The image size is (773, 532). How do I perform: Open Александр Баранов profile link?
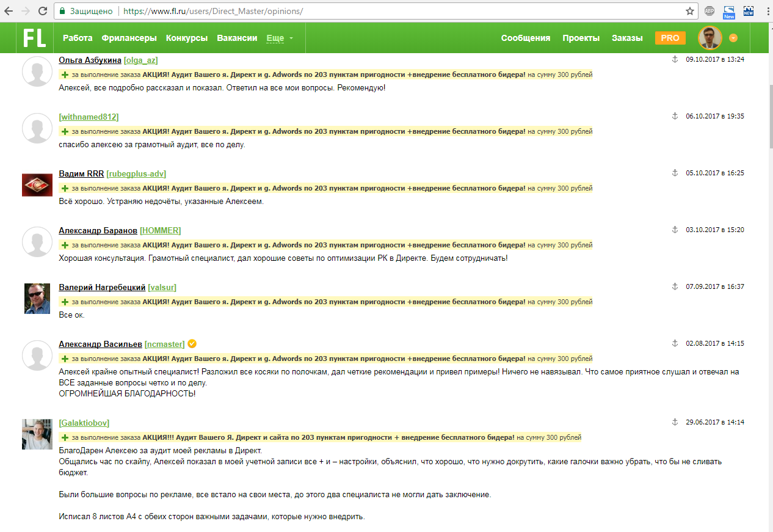98,230
